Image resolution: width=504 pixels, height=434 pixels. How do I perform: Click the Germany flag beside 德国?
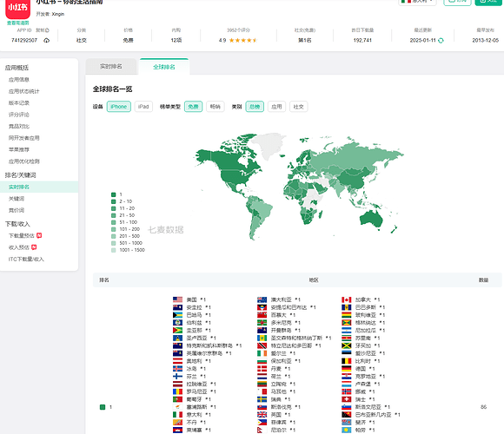(x=346, y=369)
